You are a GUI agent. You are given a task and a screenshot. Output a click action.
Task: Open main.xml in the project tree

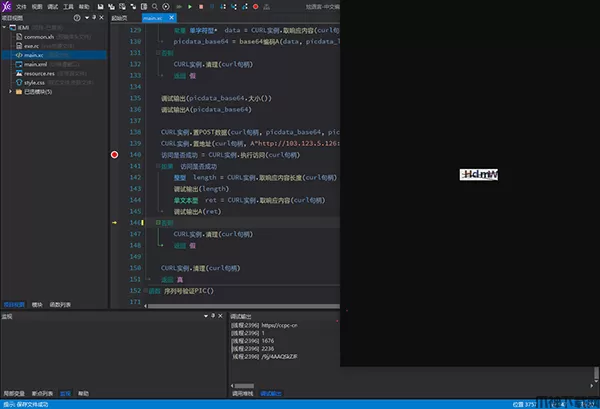[36, 63]
